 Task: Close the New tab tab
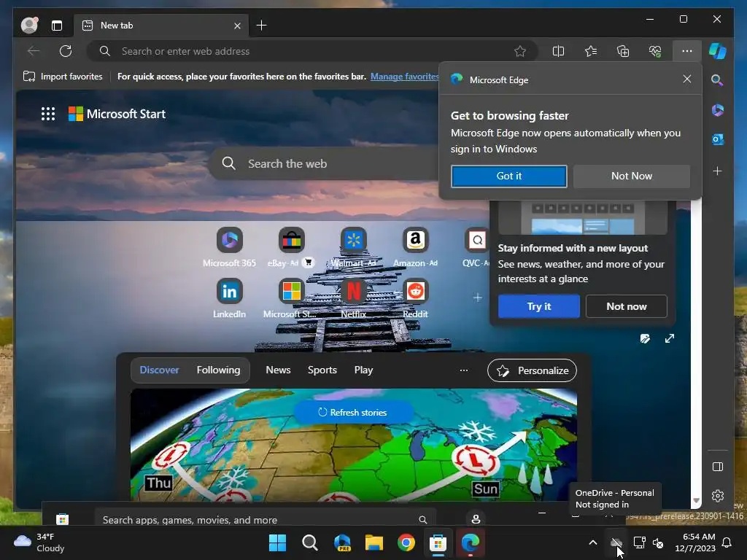(237, 26)
